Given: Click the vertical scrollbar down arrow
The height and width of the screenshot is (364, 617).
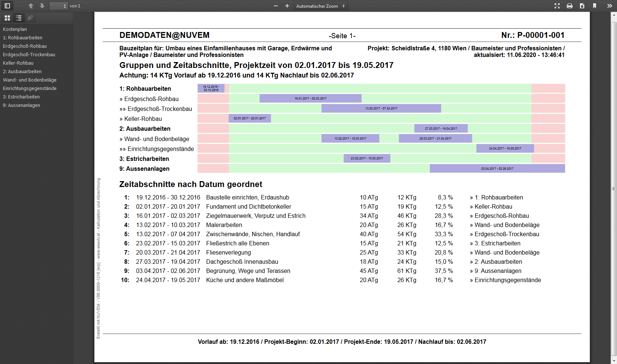Looking at the screenshot, I should (614, 361).
